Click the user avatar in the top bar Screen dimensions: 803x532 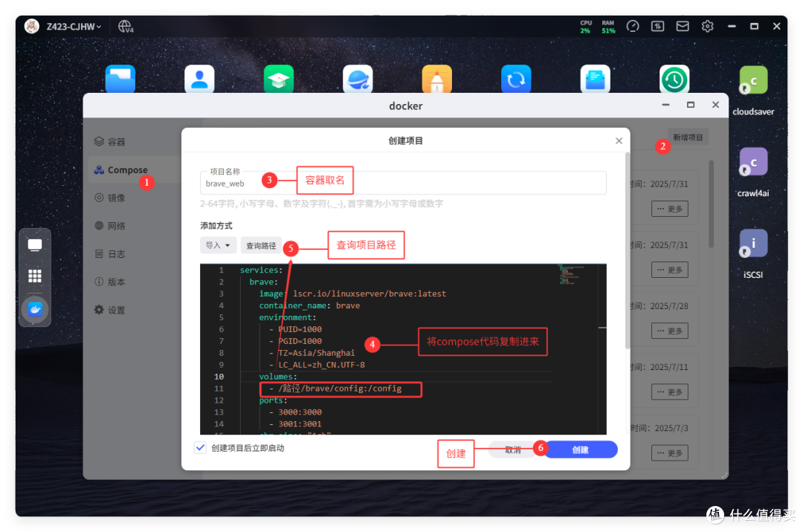(32, 26)
